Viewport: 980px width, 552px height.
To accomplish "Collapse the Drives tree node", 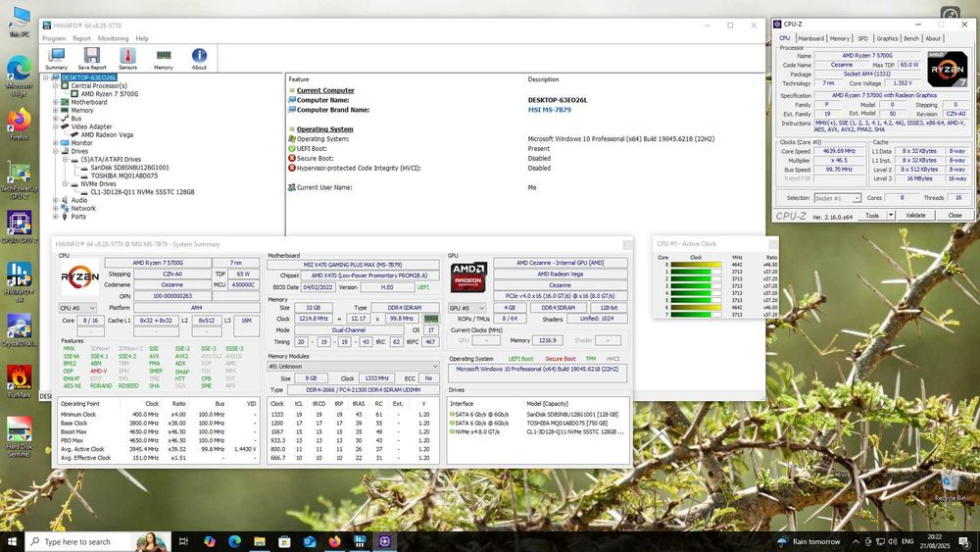I will point(56,151).
